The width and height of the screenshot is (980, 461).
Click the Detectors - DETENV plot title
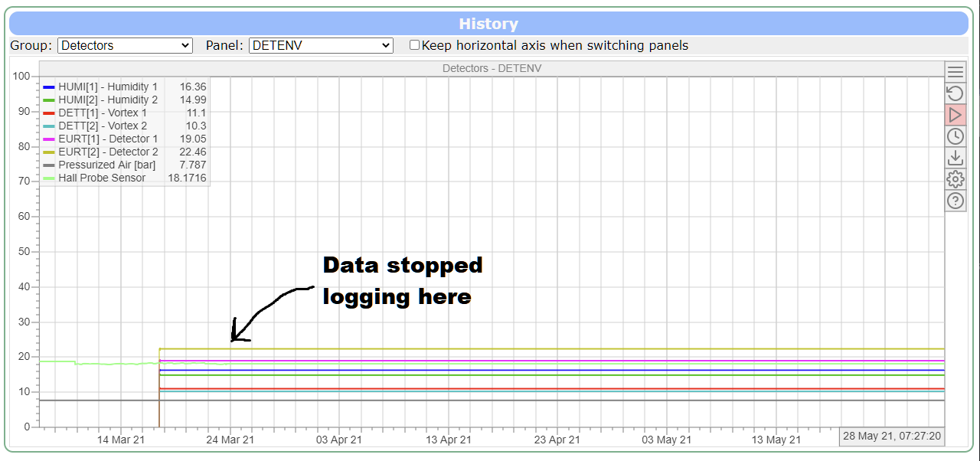coord(492,68)
